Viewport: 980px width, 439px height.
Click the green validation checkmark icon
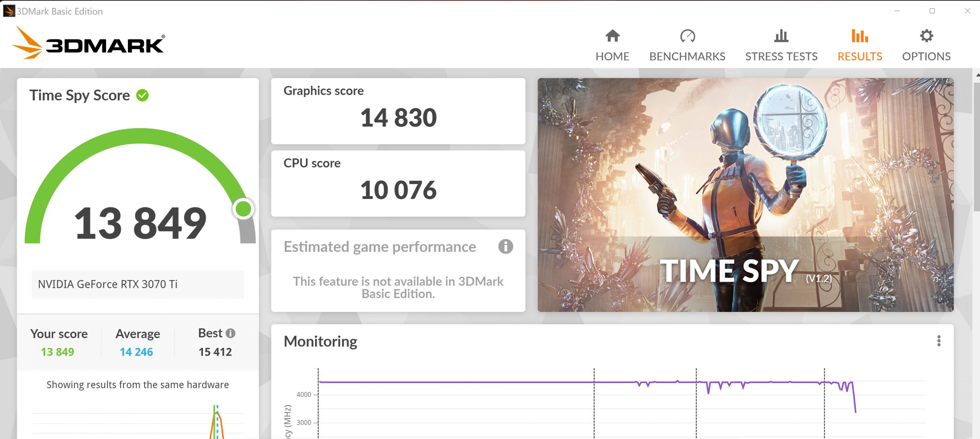point(142,95)
